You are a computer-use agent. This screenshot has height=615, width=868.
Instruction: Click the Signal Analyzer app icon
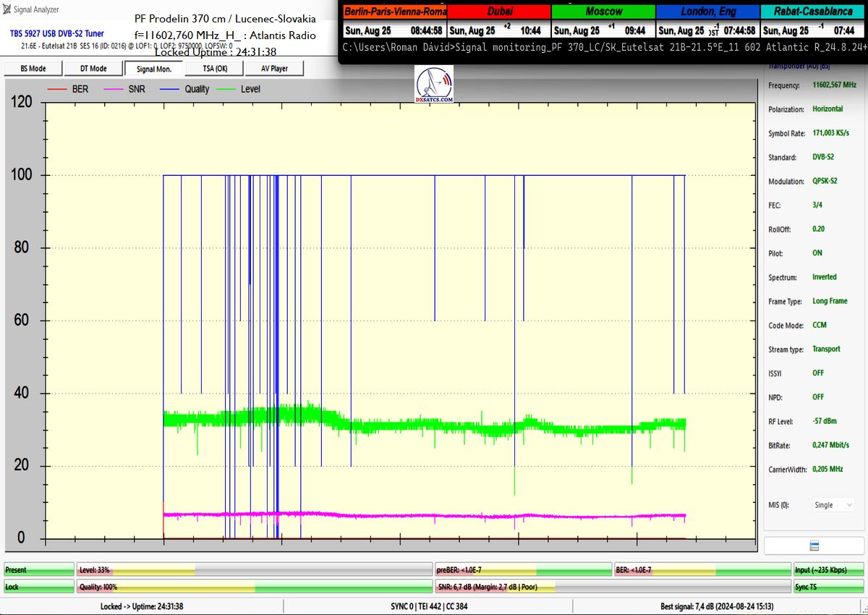click(x=7, y=9)
